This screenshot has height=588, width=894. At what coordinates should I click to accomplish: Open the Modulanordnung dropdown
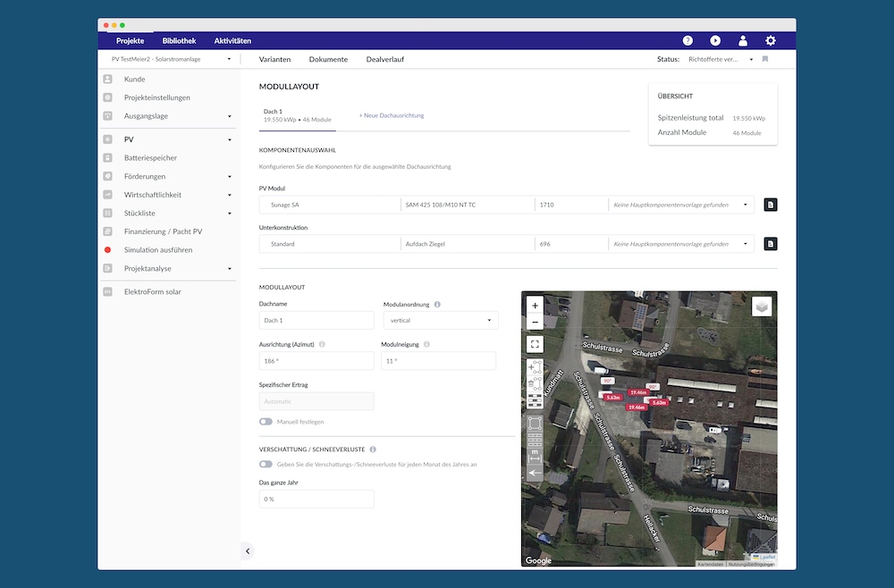click(440, 320)
